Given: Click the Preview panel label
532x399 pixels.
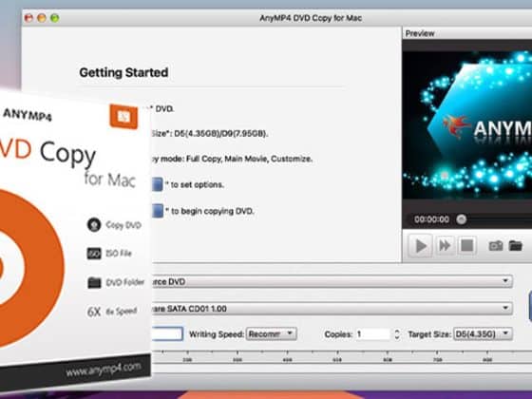Looking at the screenshot, I should click(420, 33).
